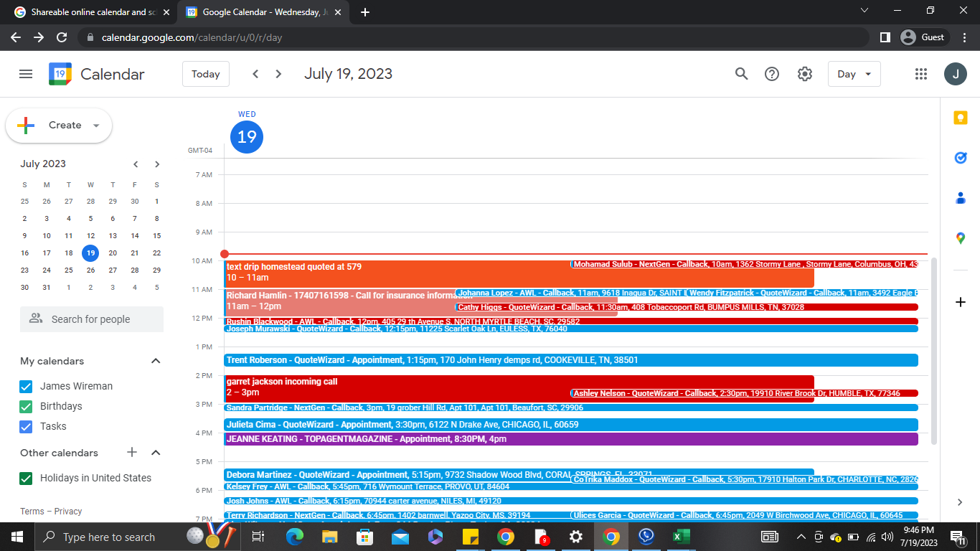Open the main menu hamburger icon
The height and width of the screenshot is (551, 980).
[x=26, y=74]
